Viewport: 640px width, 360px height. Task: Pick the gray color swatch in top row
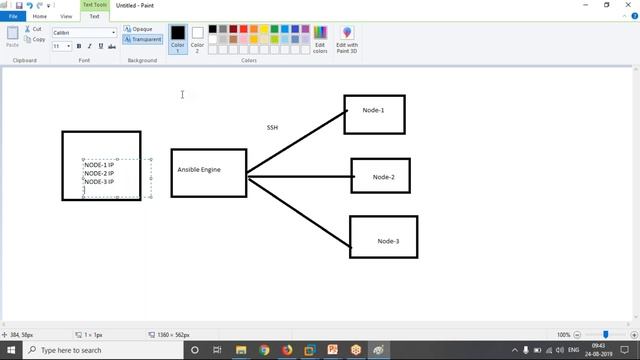(x=223, y=29)
